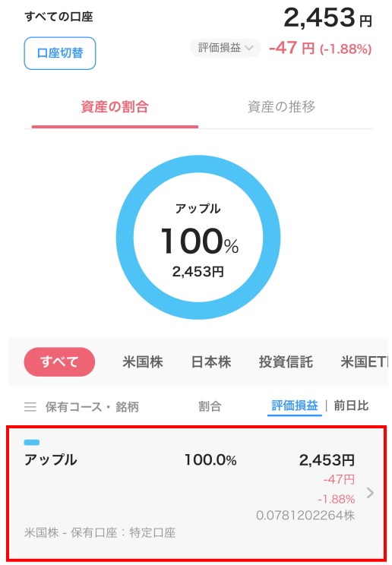392x565 pixels.
Task: Open the アップル holding row
Action: point(197,494)
